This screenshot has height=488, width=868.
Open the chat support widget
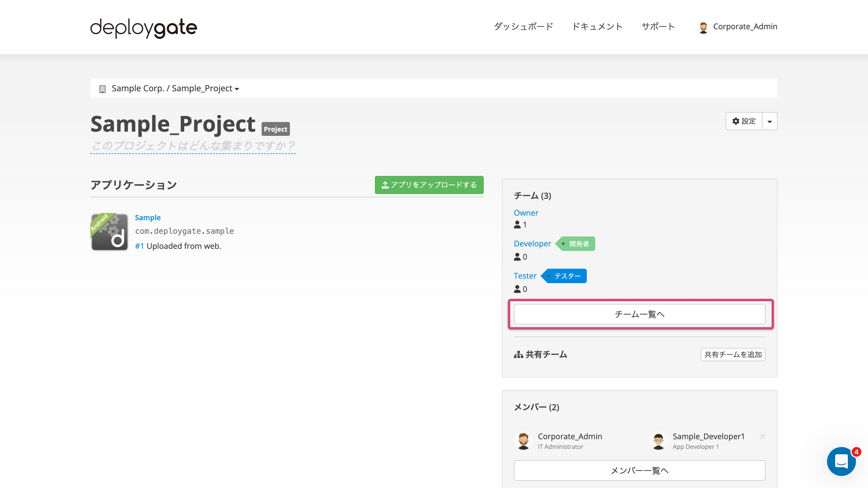[841, 461]
